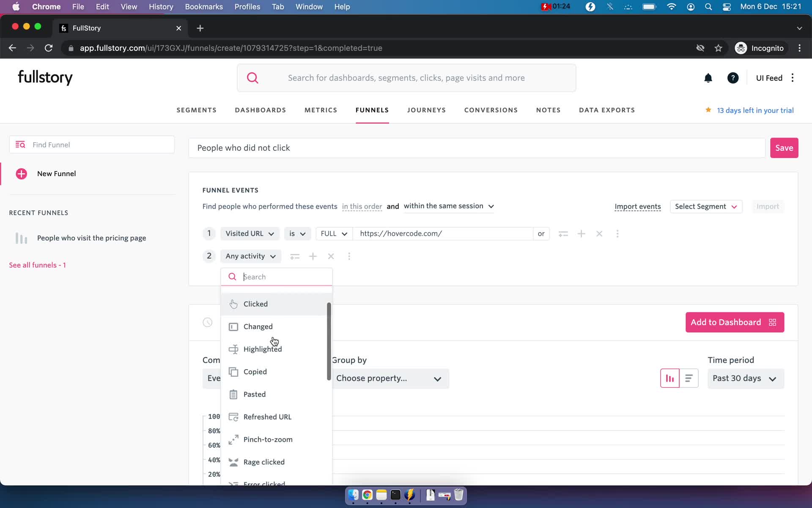This screenshot has width=812, height=508.
Task: Expand the Select Segment dropdown
Action: 705,206
